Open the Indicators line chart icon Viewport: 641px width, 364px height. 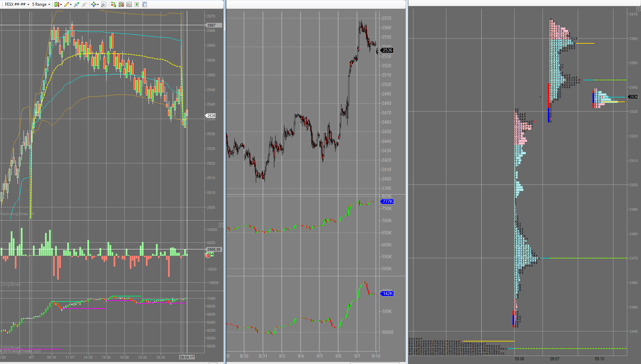(x=129, y=4)
